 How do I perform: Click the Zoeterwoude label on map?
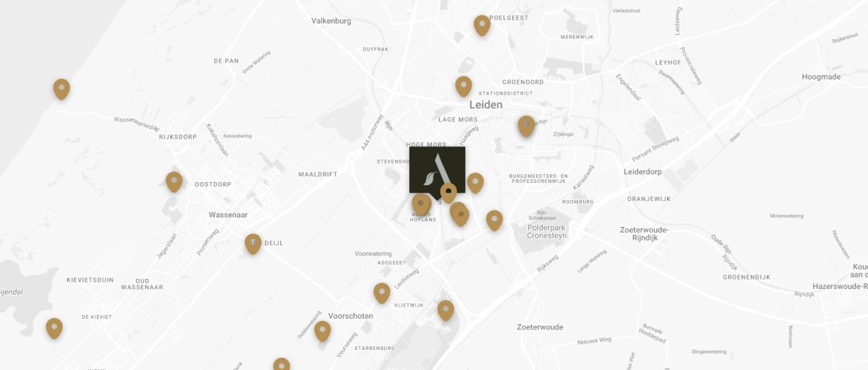pyautogui.click(x=540, y=327)
